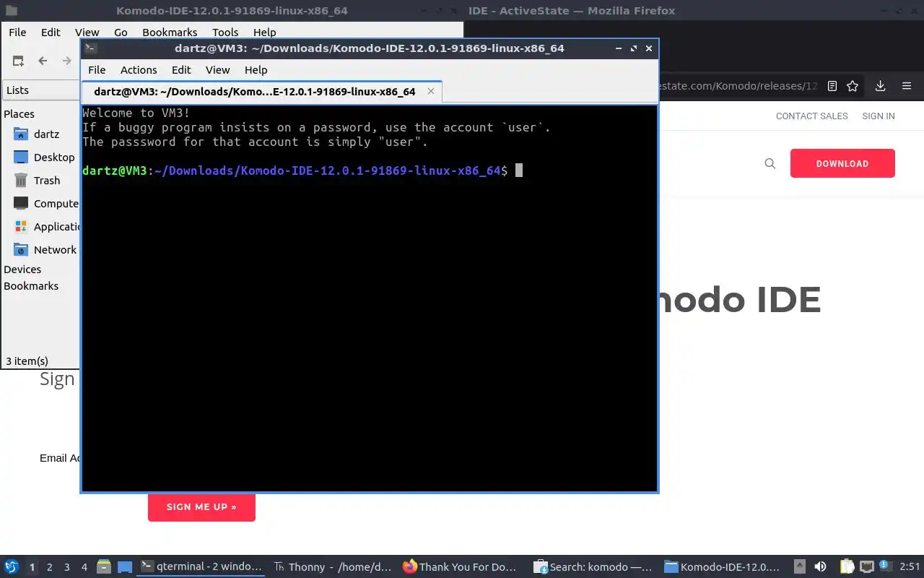Follow the SIGN IN link
The height and width of the screenshot is (578, 924).
tap(879, 116)
